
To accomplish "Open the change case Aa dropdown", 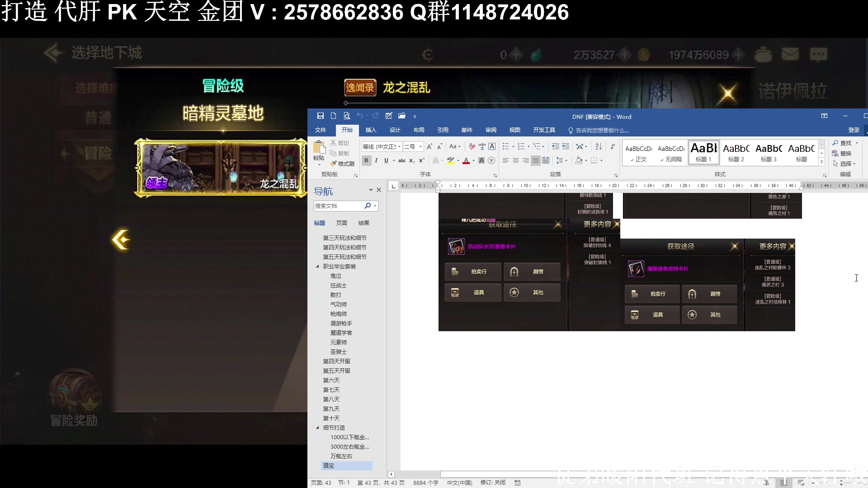I will point(455,146).
